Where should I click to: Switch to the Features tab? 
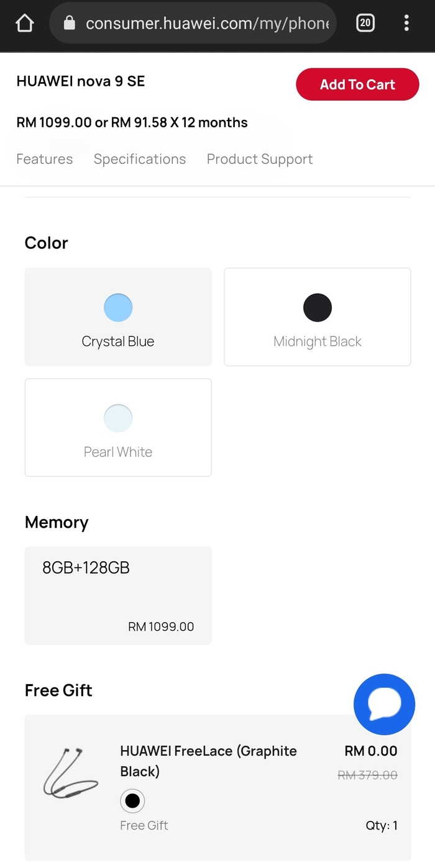coord(45,160)
